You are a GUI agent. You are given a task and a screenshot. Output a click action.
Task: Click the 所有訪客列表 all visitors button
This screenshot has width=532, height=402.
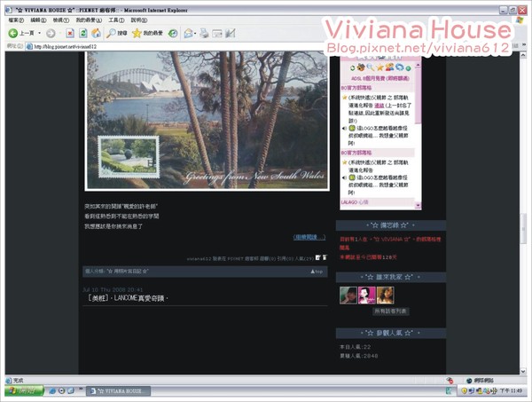(390, 311)
